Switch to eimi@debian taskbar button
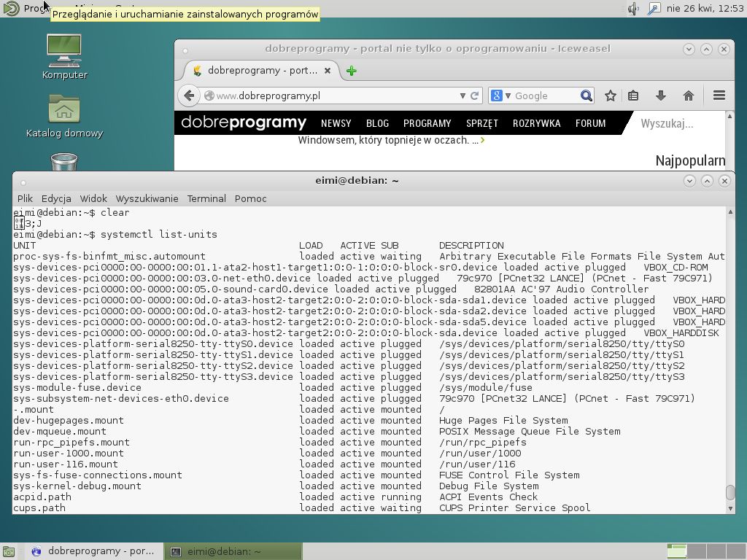The height and width of the screenshot is (560, 747). [233, 551]
